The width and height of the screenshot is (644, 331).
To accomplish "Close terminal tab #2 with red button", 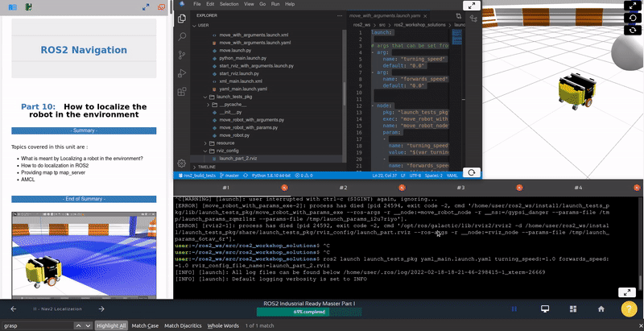I will click(x=402, y=188).
